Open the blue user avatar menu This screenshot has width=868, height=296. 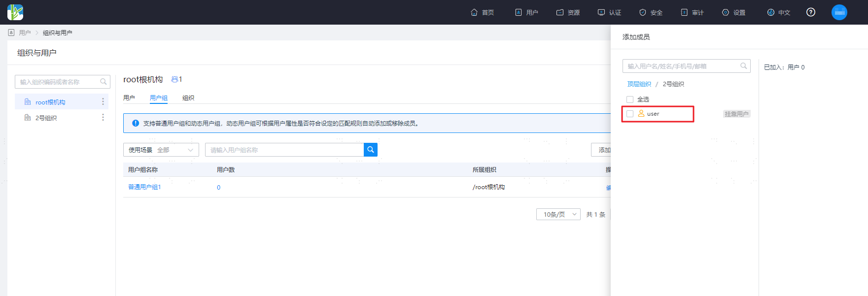click(839, 12)
